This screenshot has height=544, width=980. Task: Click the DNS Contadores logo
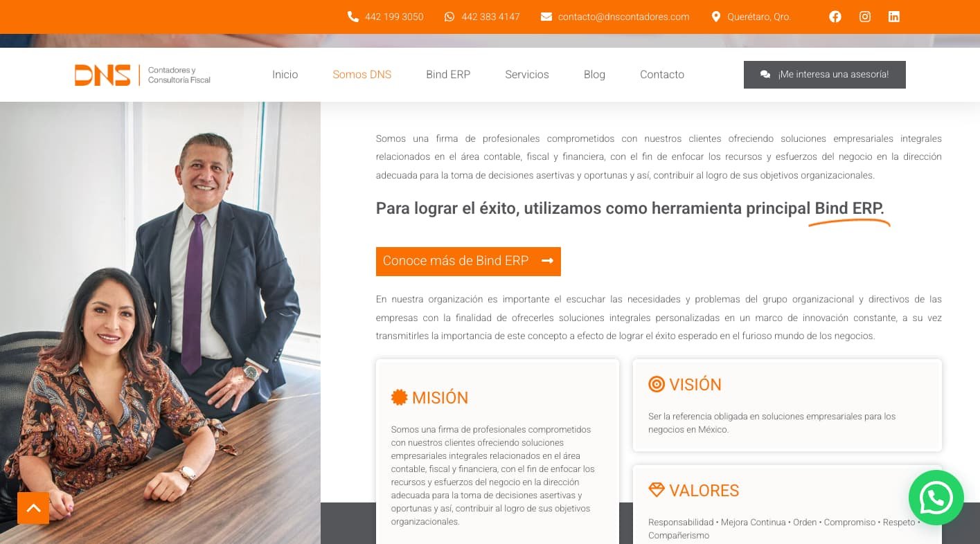[x=143, y=75]
